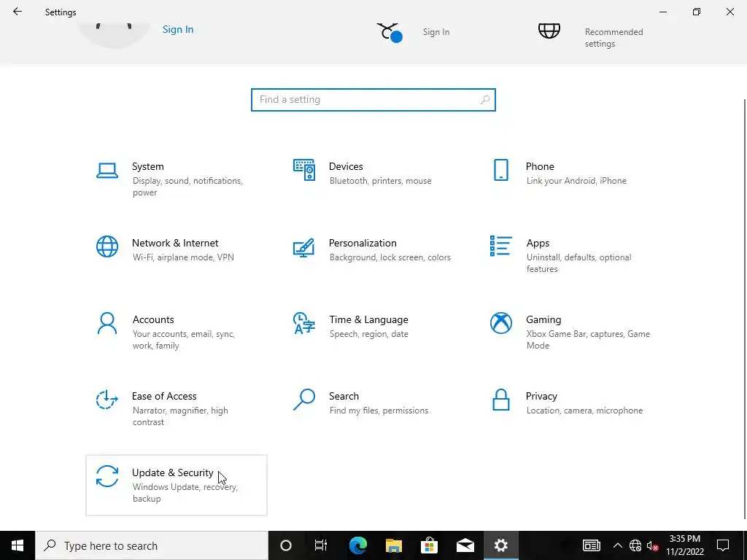Click the blue Sign In link
The height and width of the screenshot is (560, 747).
(x=178, y=29)
